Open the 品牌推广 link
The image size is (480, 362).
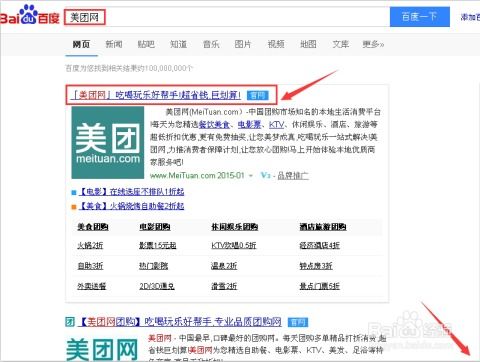coord(293,175)
